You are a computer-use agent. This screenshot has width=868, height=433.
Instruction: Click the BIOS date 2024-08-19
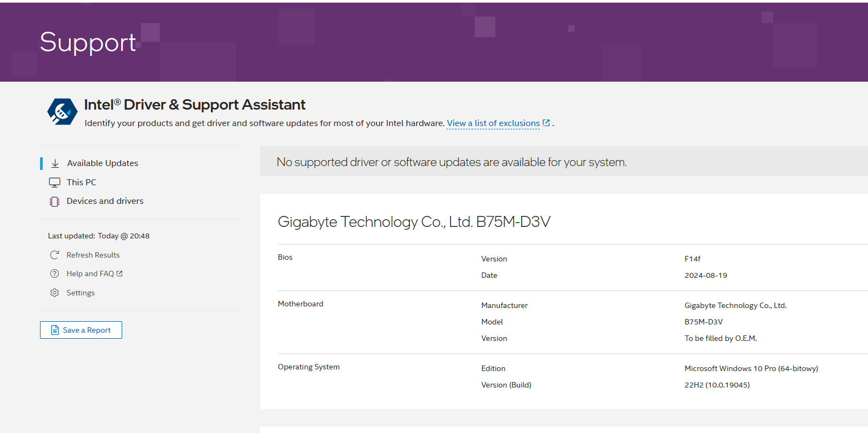(x=706, y=275)
